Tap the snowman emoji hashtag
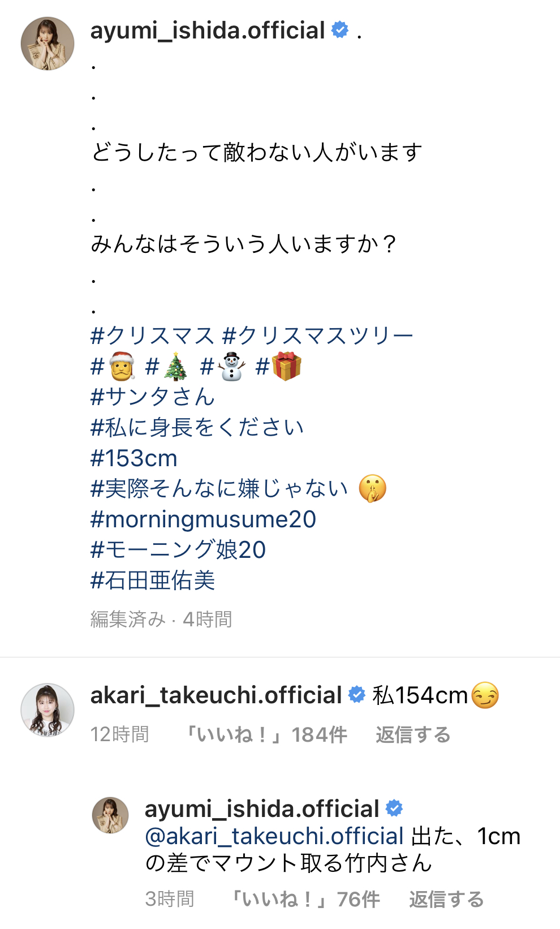The width and height of the screenshot is (560, 929). coord(223,366)
